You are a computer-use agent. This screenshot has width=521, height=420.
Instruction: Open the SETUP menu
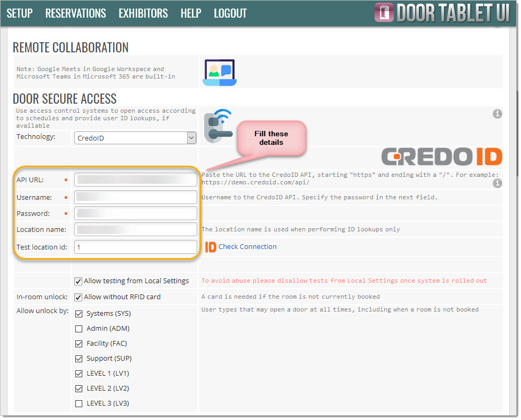coord(20,13)
